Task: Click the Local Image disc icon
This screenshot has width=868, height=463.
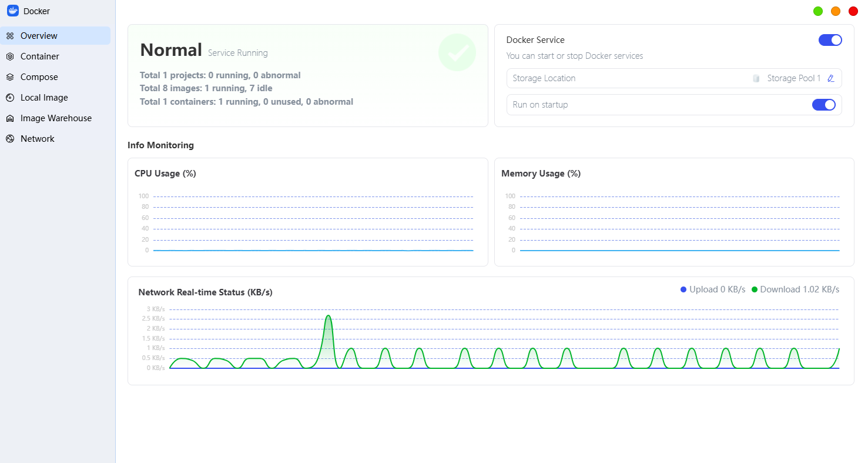Action: pyautogui.click(x=10, y=98)
